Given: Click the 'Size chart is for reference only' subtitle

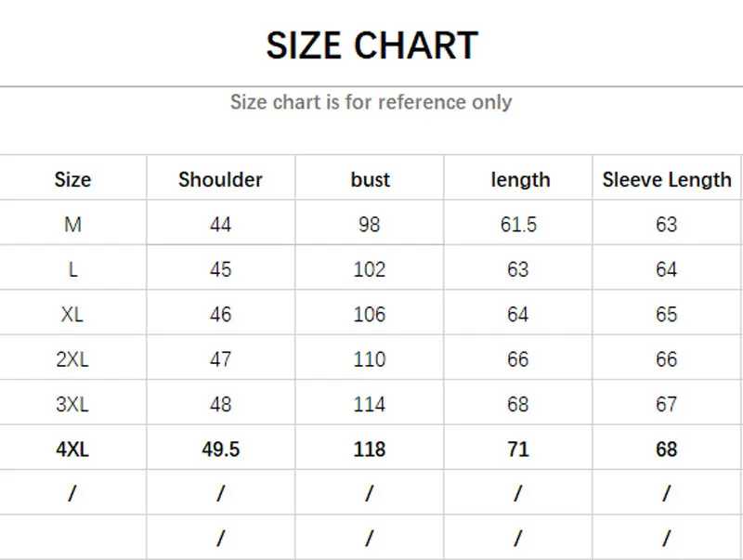Looking at the screenshot, I should (x=371, y=102).
